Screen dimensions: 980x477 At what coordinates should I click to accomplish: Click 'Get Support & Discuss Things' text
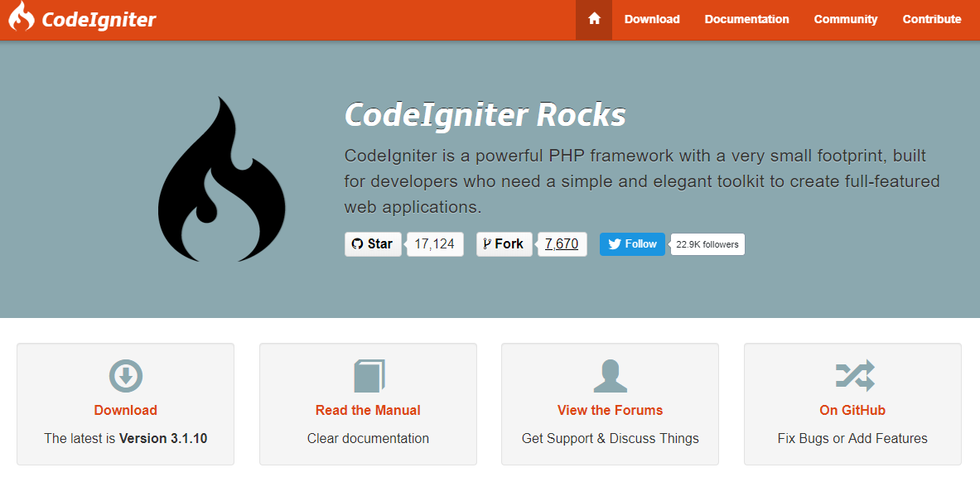point(610,438)
